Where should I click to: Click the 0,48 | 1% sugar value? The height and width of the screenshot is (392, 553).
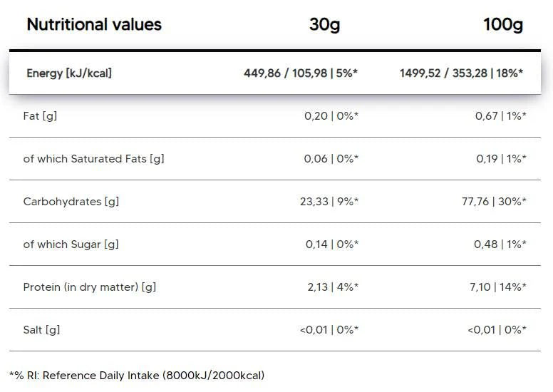coord(500,244)
